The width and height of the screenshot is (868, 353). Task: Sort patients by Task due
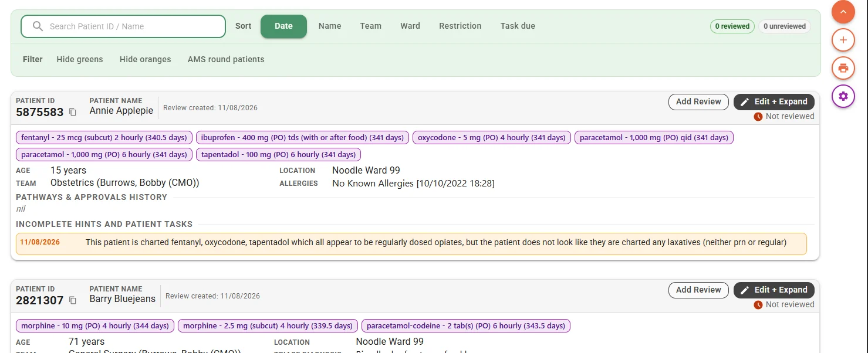[x=518, y=26]
